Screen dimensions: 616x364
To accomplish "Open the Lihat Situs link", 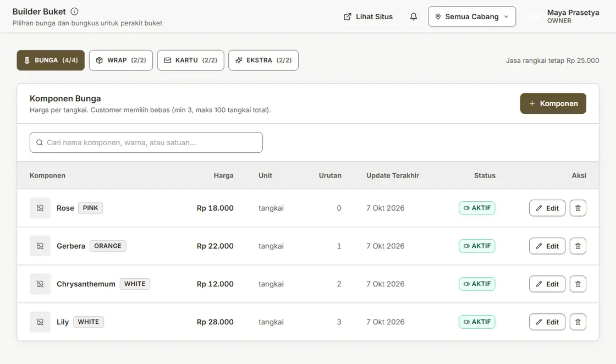I will pyautogui.click(x=368, y=16).
